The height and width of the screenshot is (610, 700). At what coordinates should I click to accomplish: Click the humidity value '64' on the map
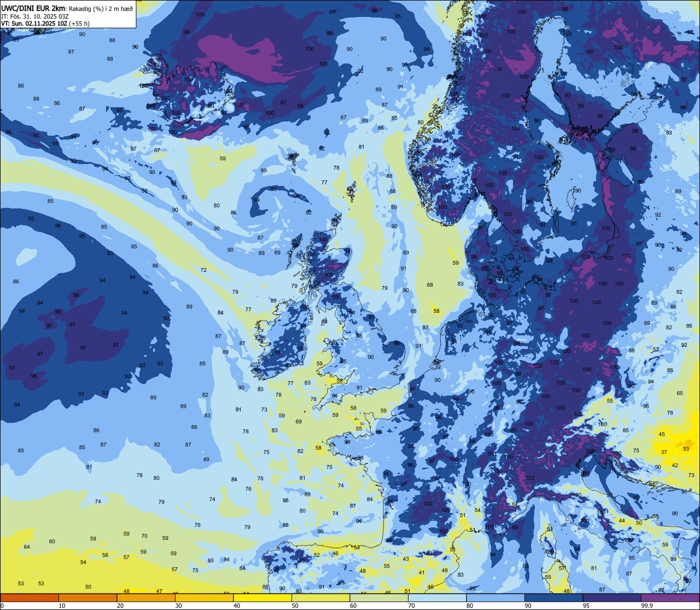pyautogui.click(x=27, y=547)
